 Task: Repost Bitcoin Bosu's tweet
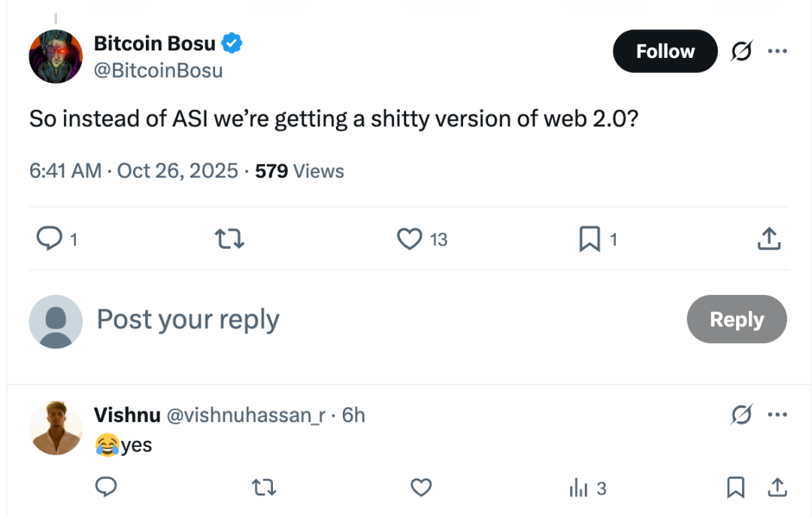click(x=229, y=239)
